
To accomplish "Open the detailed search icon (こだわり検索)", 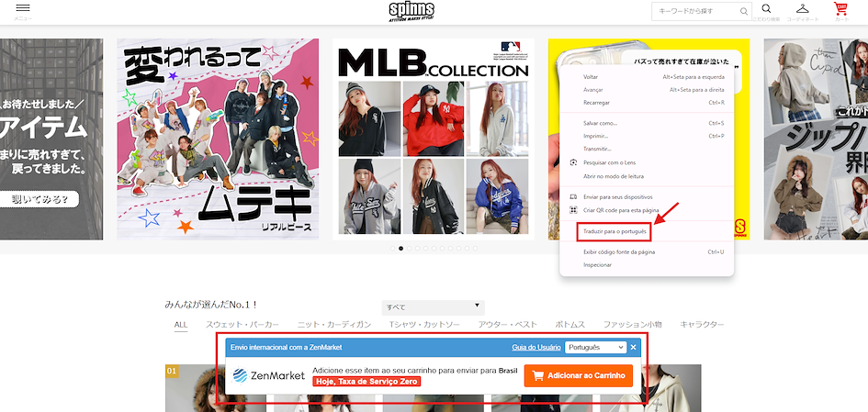I will pyautogui.click(x=766, y=9).
